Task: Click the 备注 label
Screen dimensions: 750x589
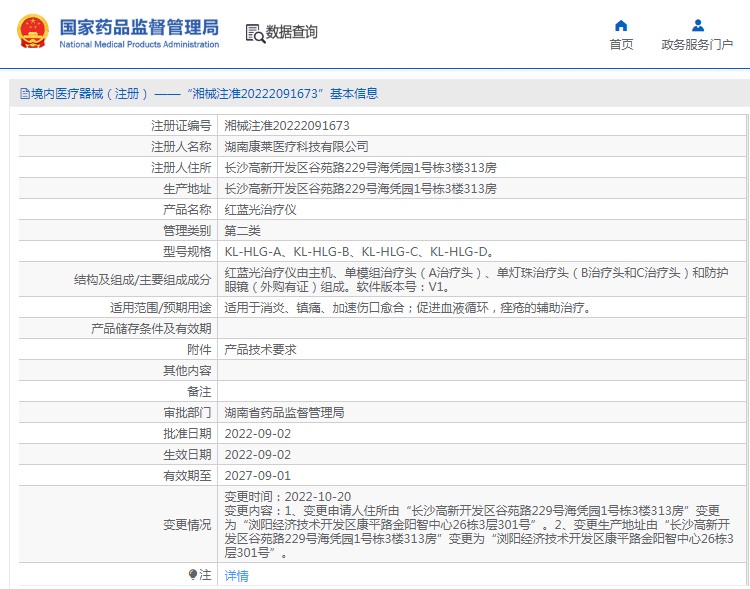Action: (199, 392)
